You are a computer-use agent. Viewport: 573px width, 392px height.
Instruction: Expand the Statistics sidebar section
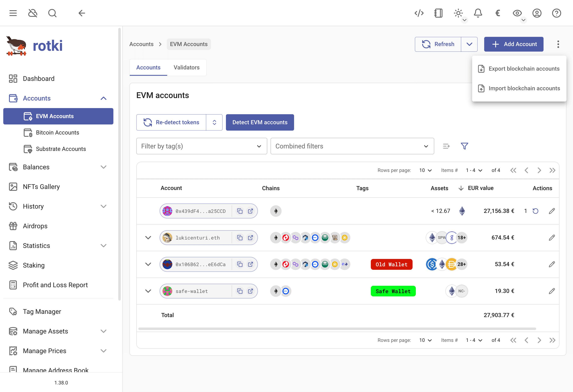(104, 245)
